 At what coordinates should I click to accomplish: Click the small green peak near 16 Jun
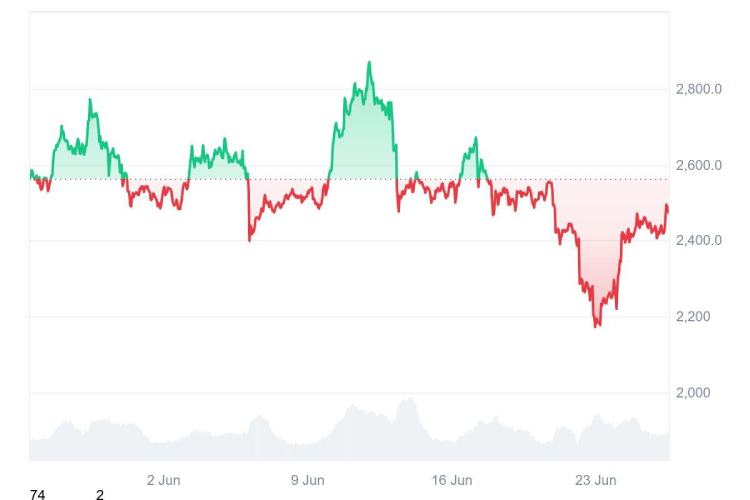point(475,139)
